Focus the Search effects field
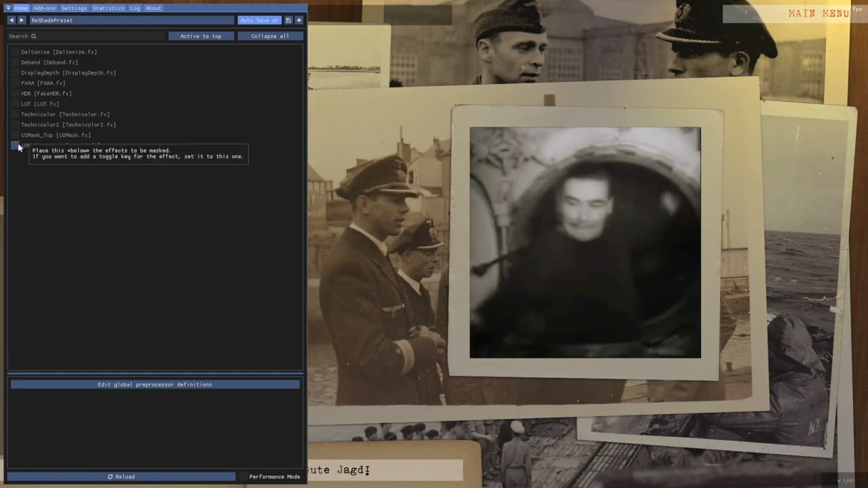This screenshot has height=488, width=868. tap(87, 36)
